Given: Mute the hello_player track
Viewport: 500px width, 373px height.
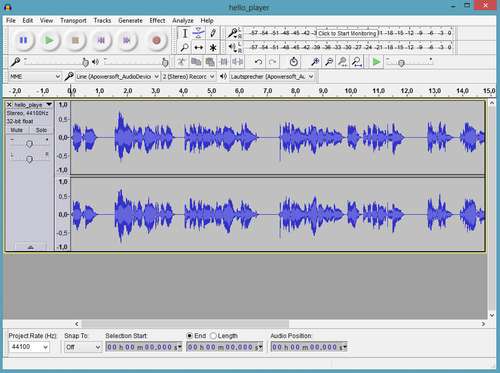Looking at the screenshot, I should pos(17,130).
